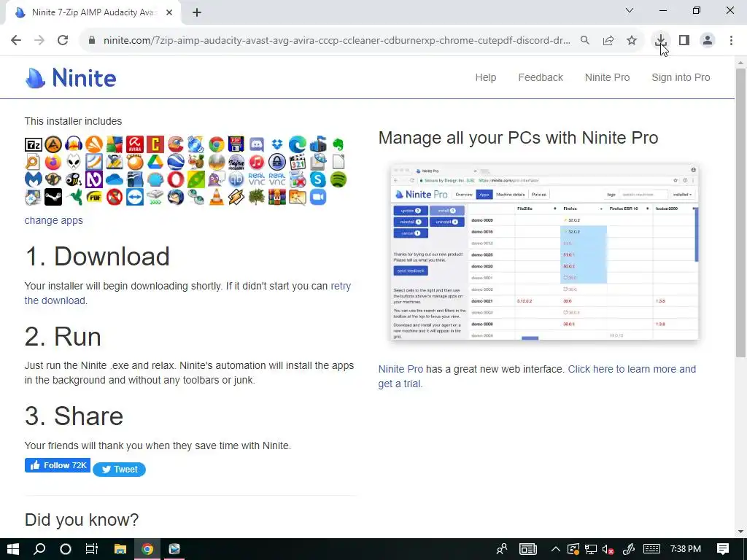Click the 7-Zip app icon
This screenshot has width=747, height=560.
click(x=34, y=144)
